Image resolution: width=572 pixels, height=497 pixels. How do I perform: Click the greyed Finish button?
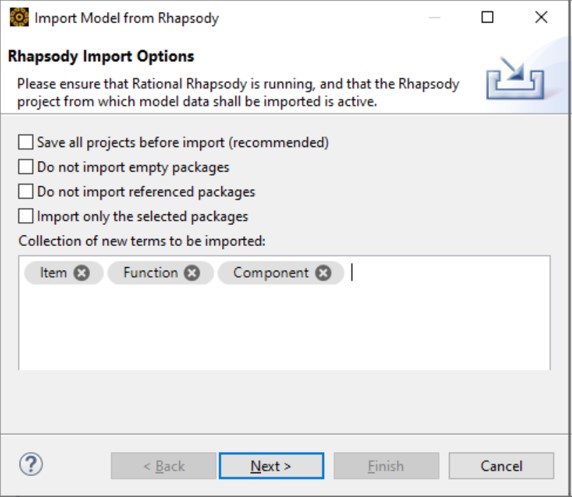(386, 466)
